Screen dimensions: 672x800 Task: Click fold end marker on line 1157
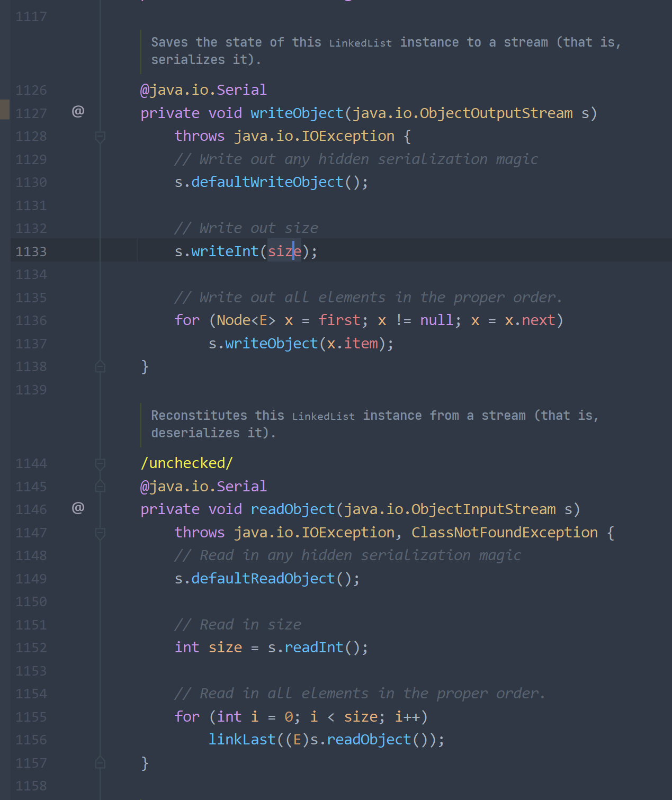click(100, 763)
